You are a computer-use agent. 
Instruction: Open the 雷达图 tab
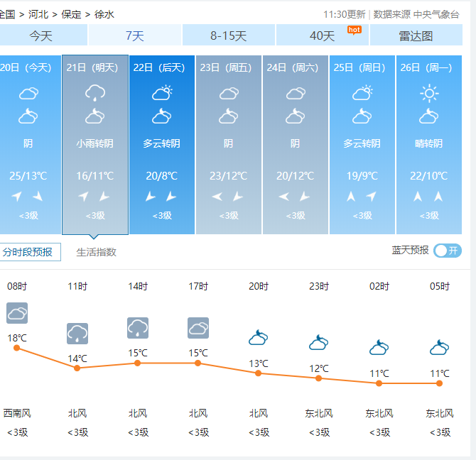pos(416,35)
